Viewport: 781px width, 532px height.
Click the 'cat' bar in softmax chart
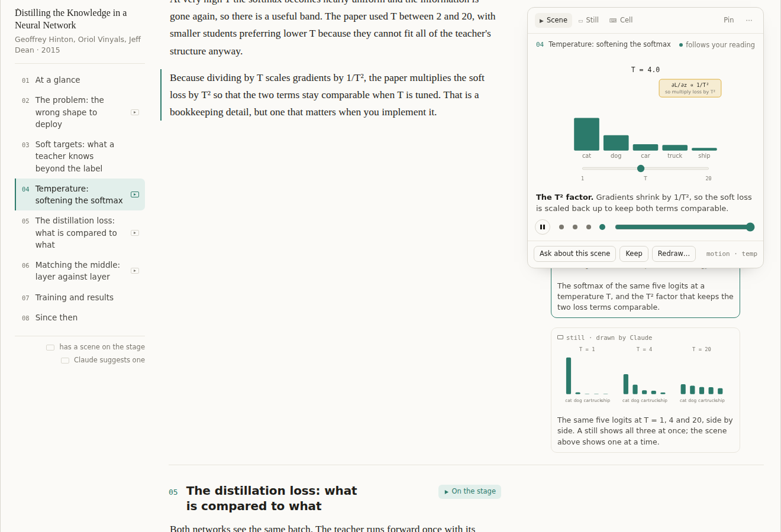(586, 134)
